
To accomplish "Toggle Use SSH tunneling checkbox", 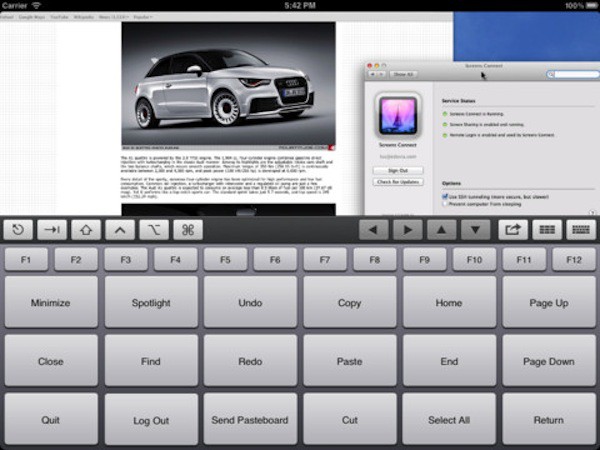I will (444, 197).
